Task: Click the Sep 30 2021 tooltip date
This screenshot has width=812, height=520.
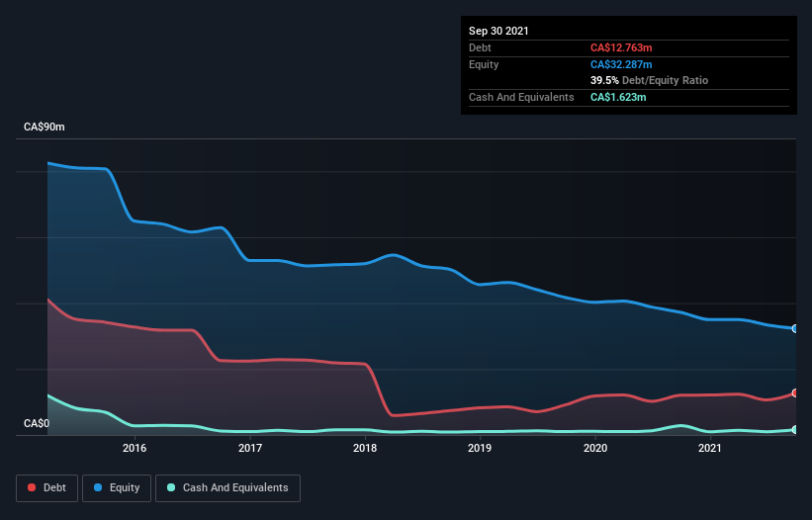Action: [x=498, y=31]
